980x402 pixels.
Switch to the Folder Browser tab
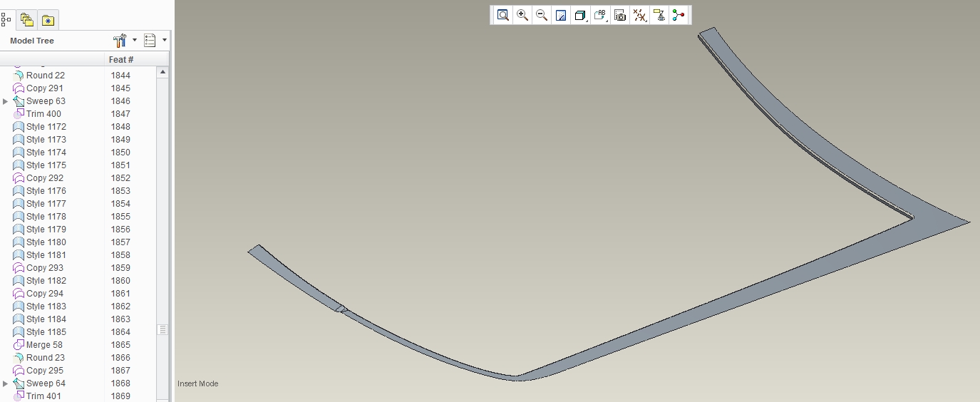tap(26, 20)
